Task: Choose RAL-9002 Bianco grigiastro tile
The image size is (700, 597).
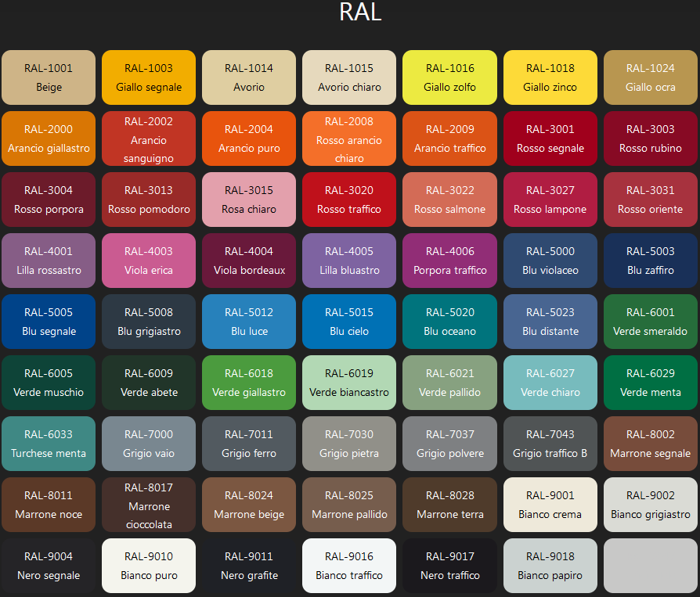Action: 651,505
